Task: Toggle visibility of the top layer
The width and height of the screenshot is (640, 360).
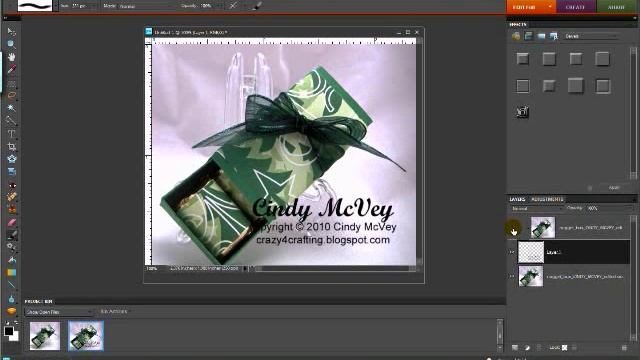Action: coord(513,228)
